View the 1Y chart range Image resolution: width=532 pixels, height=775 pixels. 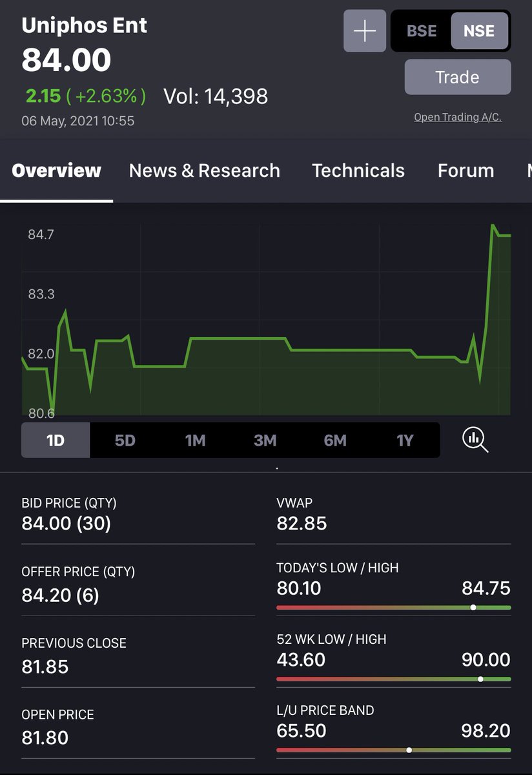tap(405, 440)
